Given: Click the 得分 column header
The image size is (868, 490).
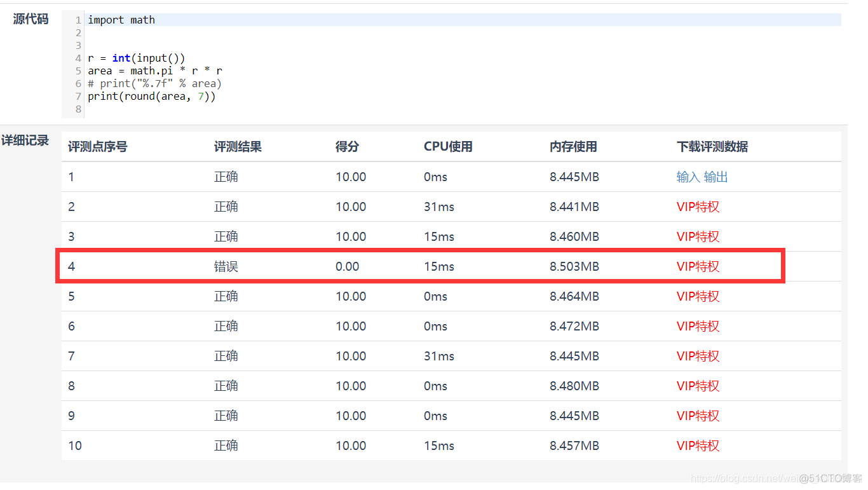Looking at the screenshot, I should click(347, 147).
